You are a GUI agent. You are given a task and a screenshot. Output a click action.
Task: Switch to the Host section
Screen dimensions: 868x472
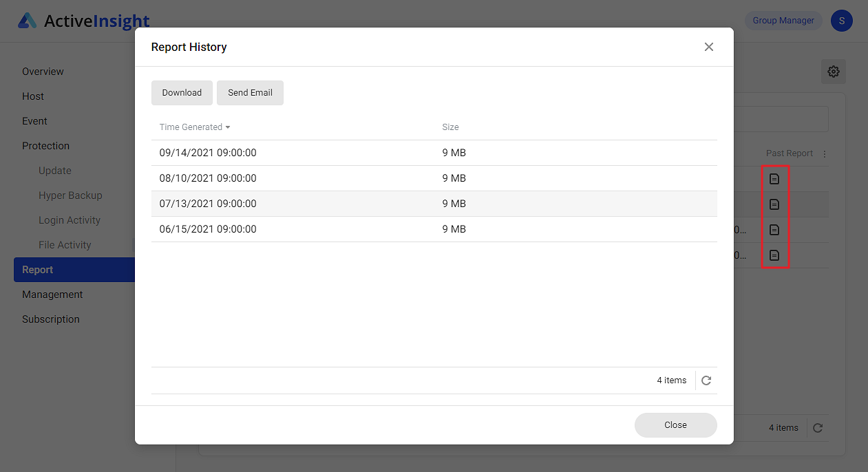tap(32, 96)
